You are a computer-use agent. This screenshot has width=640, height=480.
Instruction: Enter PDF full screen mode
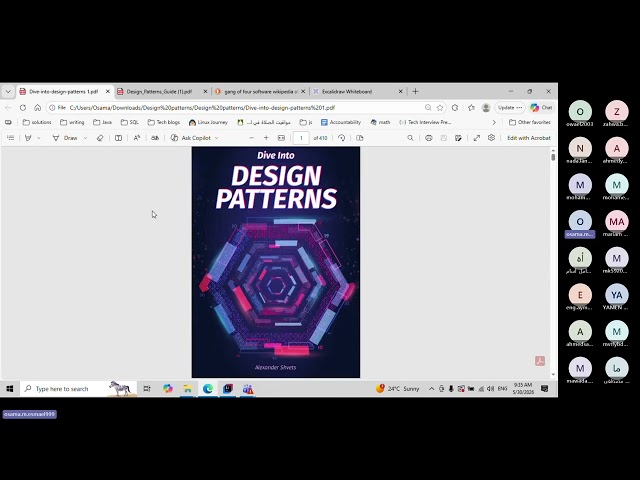click(476, 138)
